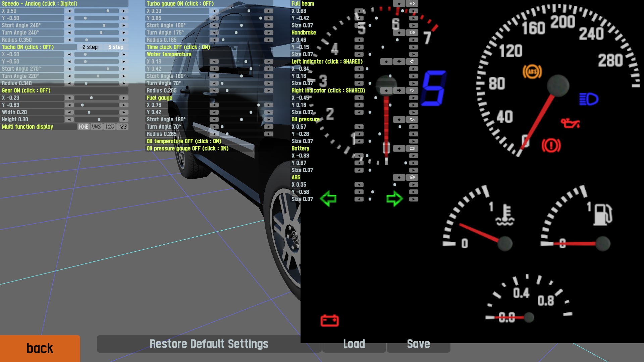Decrease Water temperature X with left arrow
644x362 pixels.
214,62
